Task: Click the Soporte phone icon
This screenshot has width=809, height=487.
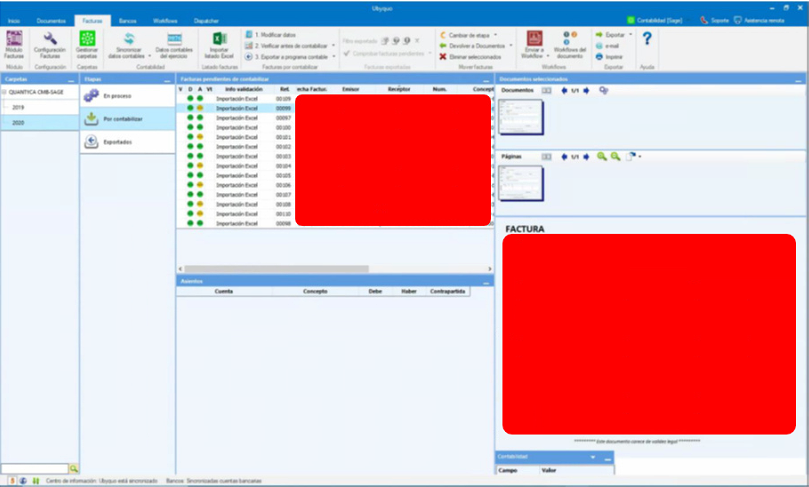Action: coord(704,20)
